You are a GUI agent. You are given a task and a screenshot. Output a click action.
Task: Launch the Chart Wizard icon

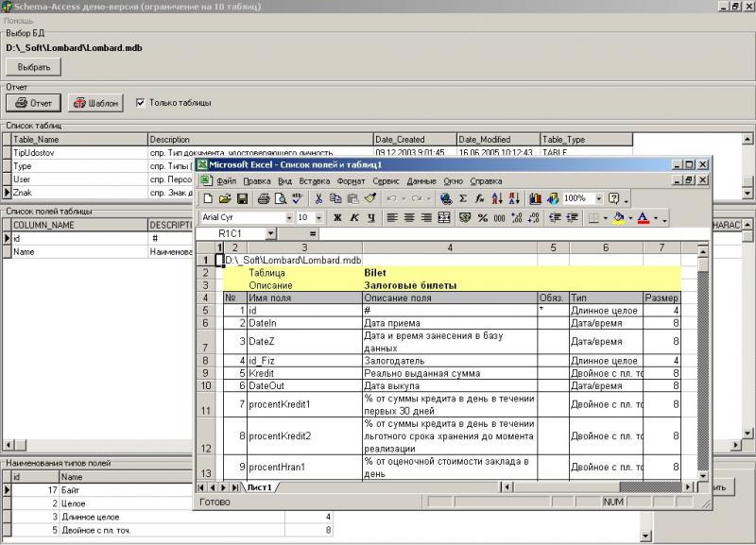(535, 198)
